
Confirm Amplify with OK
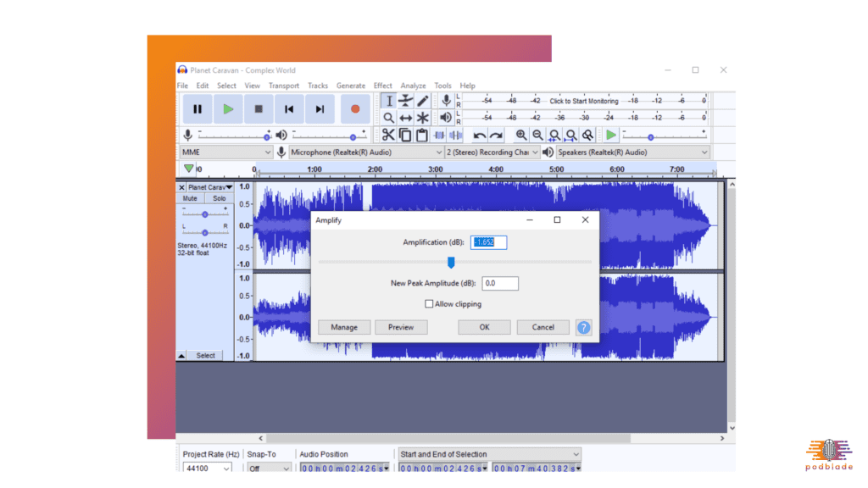point(484,327)
